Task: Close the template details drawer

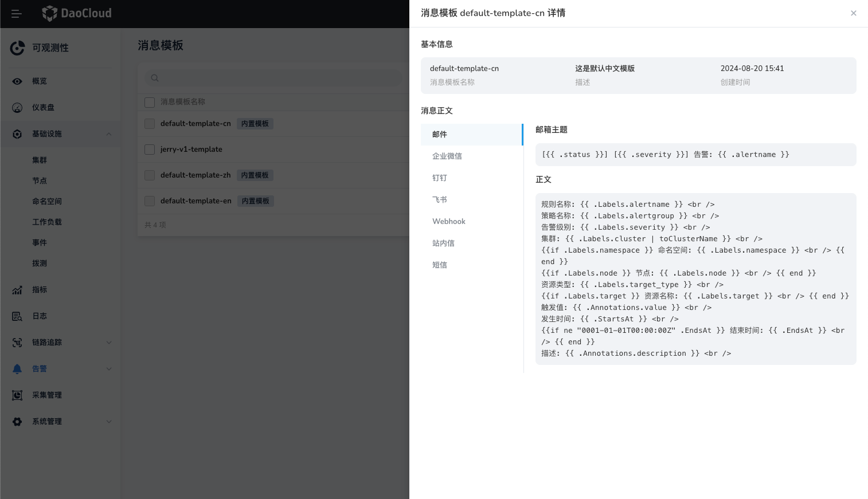Action: point(853,13)
